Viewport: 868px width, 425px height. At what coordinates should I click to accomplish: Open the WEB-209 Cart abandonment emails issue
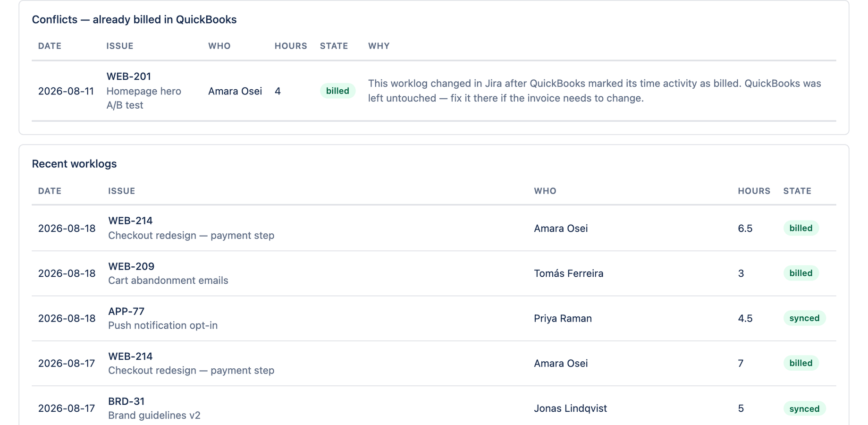coord(131,266)
